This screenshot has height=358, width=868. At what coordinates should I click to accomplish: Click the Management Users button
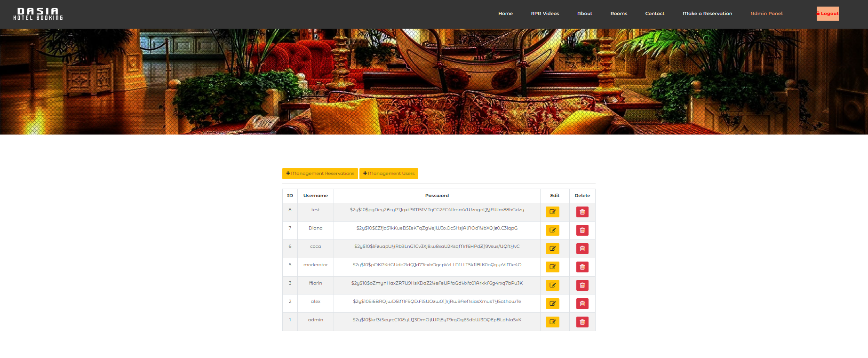point(389,174)
